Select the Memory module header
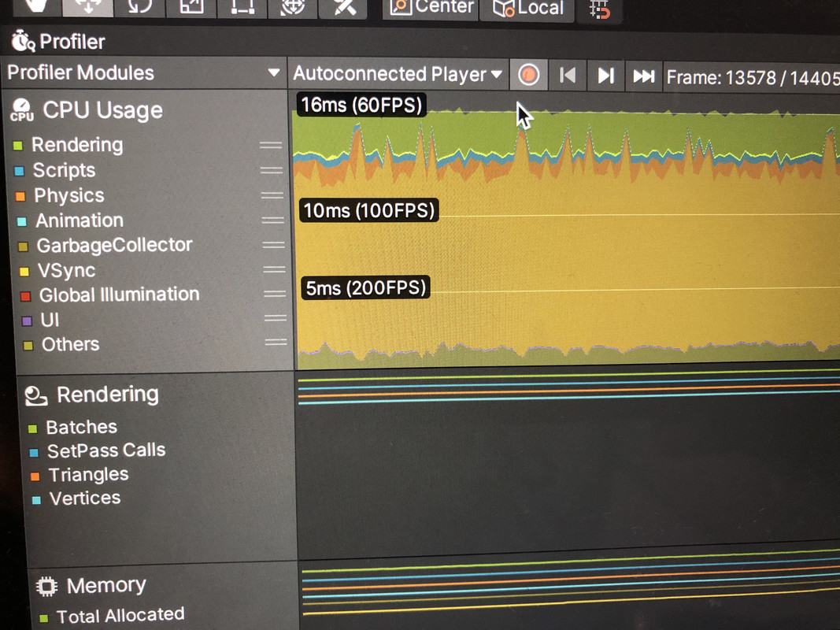Screen dimensions: 840x630 click(106, 585)
